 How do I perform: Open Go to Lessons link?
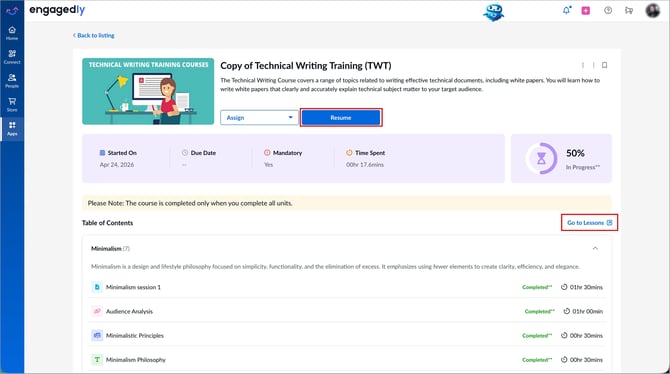pos(590,223)
